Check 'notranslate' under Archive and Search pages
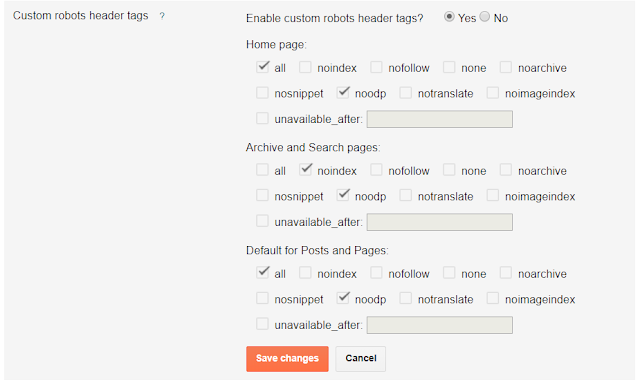Image resolution: width=640 pixels, height=387 pixels. pos(406,196)
